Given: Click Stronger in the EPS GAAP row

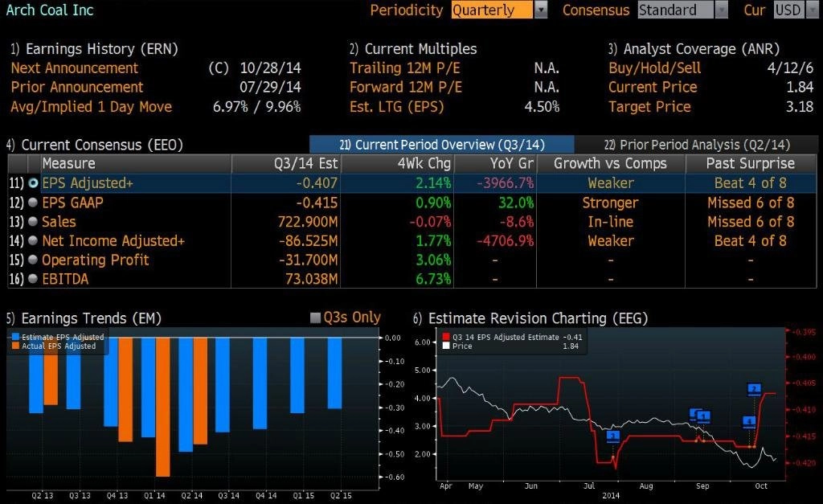Looking at the screenshot, I should 611,203.
